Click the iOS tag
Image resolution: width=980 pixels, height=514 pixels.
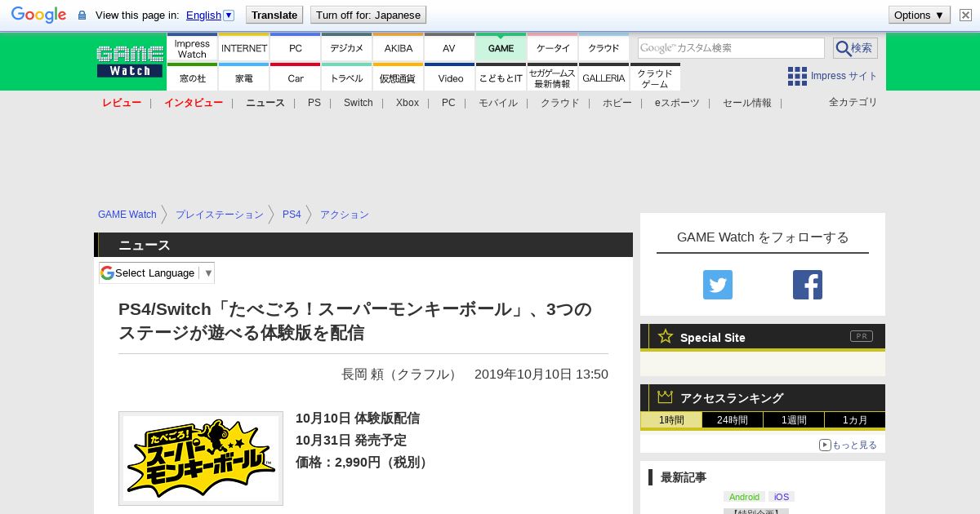782,497
